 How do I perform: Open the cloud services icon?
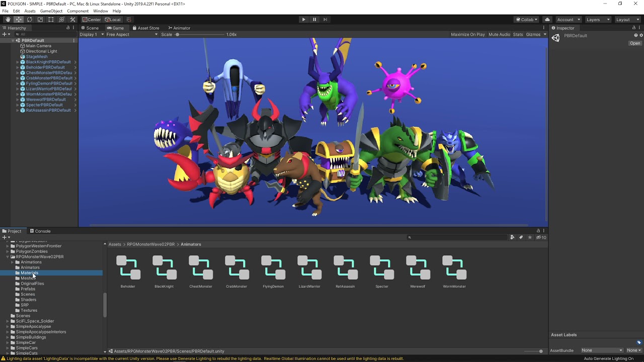[x=547, y=20]
